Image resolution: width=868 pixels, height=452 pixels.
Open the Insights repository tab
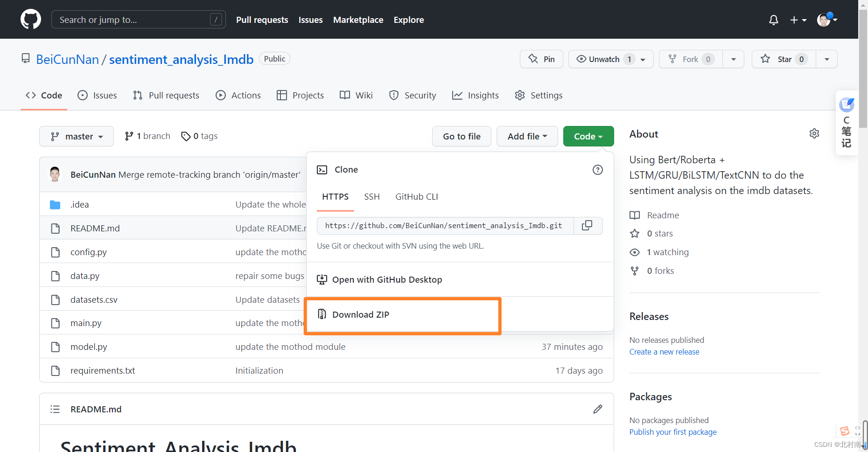pyautogui.click(x=476, y=96)
